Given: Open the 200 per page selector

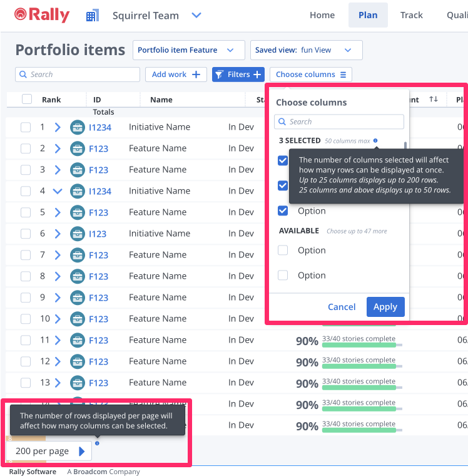Looking at the screenshot, I should 49,451.
